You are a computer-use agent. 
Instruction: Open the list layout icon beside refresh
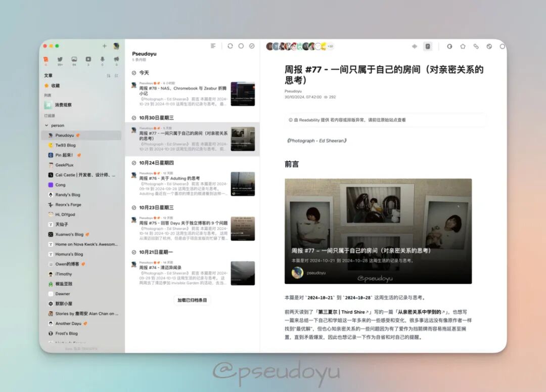point(213,46)
